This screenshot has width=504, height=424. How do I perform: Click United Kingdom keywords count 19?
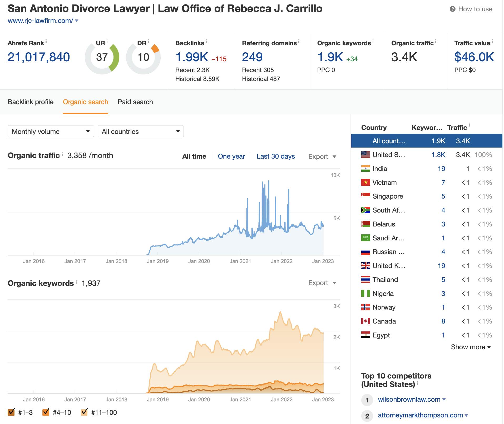(442, 266)
